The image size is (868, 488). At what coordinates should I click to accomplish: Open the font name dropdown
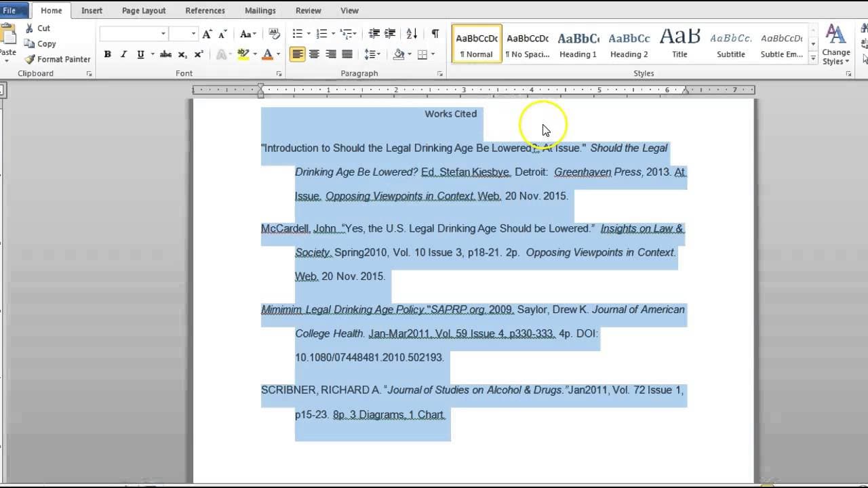pyautogui.click(x=163, y=34)
